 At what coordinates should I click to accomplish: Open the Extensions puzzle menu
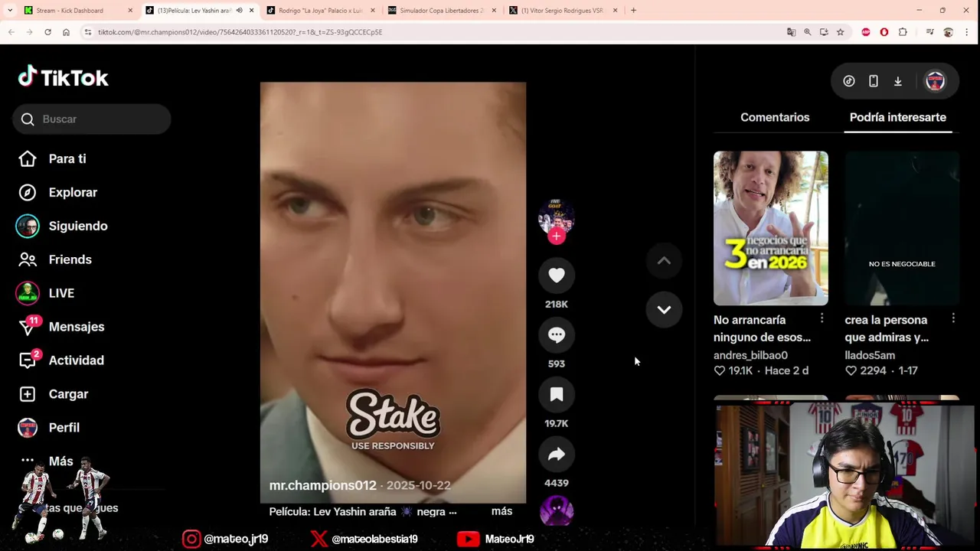click(x=903, y=32)
